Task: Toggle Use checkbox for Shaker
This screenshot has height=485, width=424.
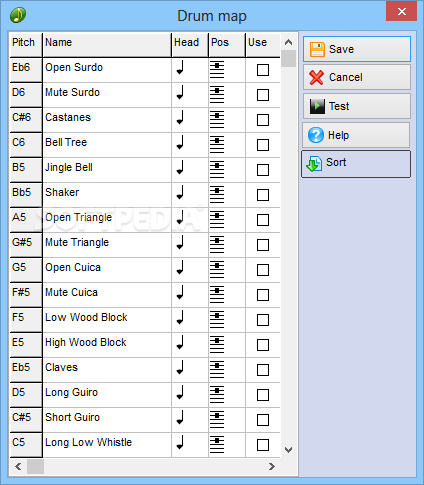Action: tap(263, 195)
